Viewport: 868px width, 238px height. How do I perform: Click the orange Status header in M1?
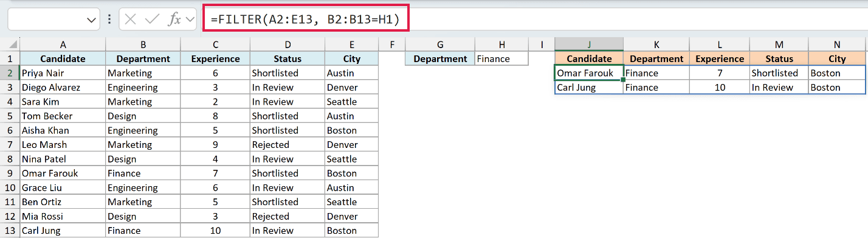779,58
